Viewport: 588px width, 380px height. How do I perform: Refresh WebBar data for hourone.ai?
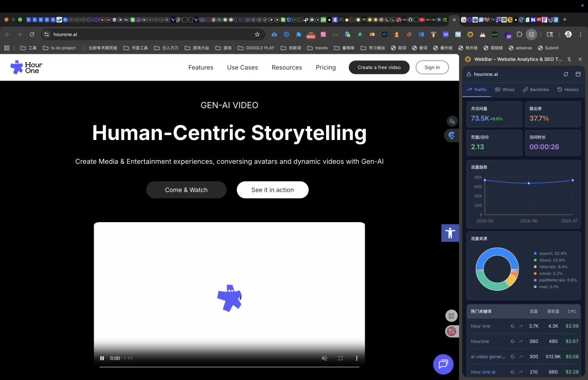pyautogui.click(x=566, y=74)
